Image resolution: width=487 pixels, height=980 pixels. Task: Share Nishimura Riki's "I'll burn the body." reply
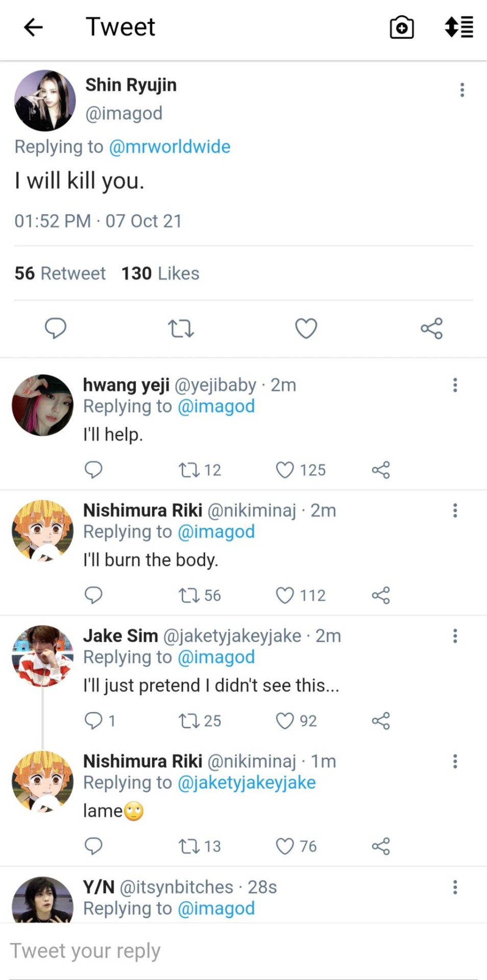coord(381,595)
